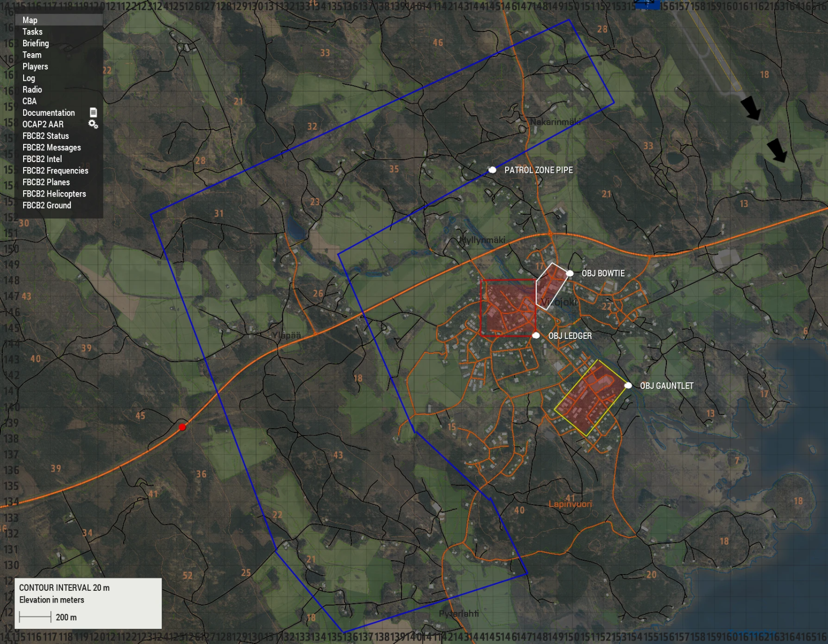Select the PATROL ZONE PIPE white dot marker
The image size is (828, 644).
coord(492,170)
